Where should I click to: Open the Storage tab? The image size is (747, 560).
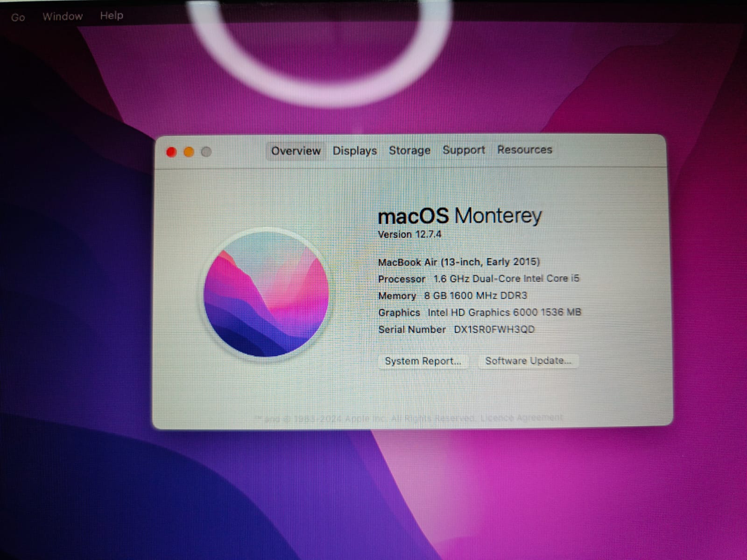409,150
